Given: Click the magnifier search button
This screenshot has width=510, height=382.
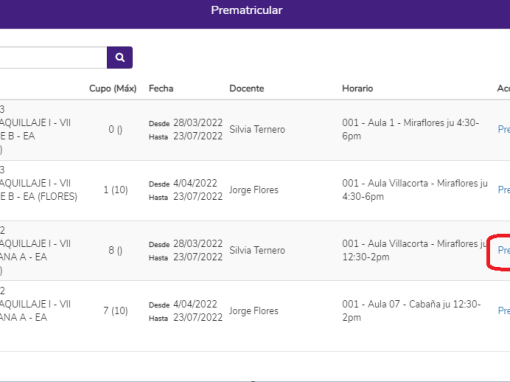Looking at the screenshot, I should pos(120,58).
